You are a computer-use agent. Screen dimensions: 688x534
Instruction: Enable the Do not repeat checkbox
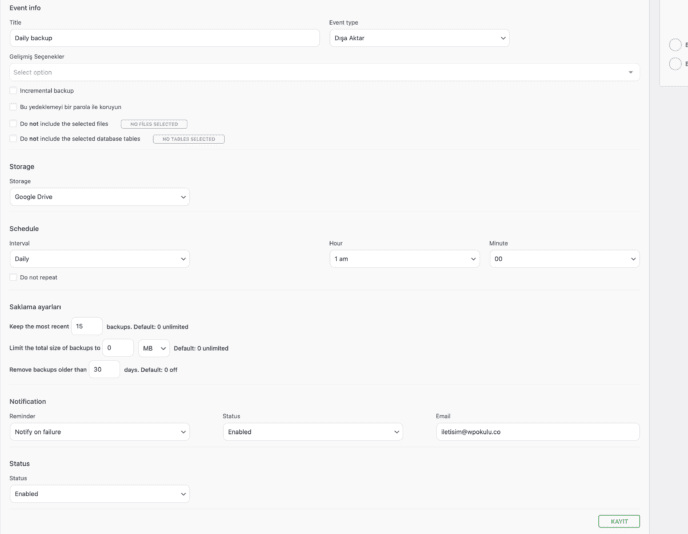point(13,277)
